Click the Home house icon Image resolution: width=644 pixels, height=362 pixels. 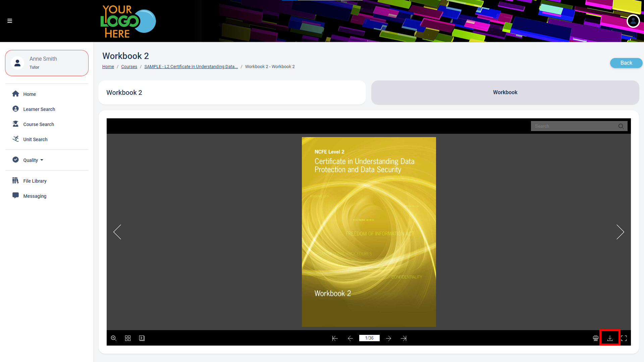(x=15, y=94)
